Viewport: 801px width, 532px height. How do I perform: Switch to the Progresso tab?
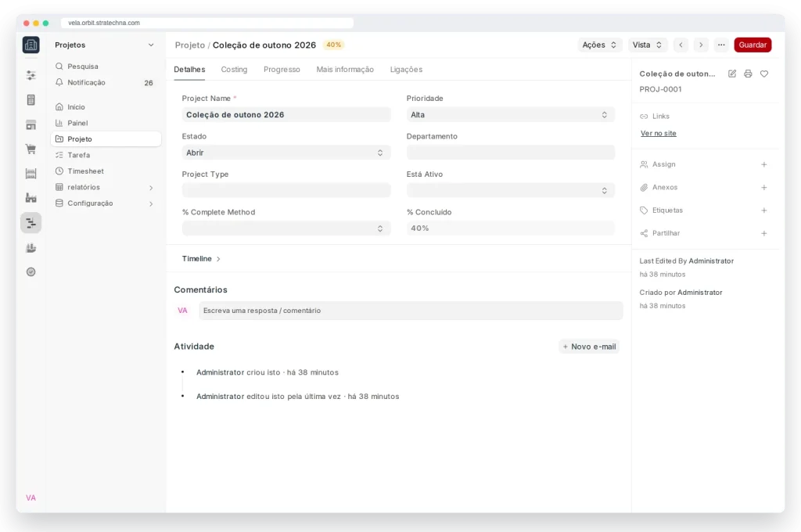click(282, 70)
